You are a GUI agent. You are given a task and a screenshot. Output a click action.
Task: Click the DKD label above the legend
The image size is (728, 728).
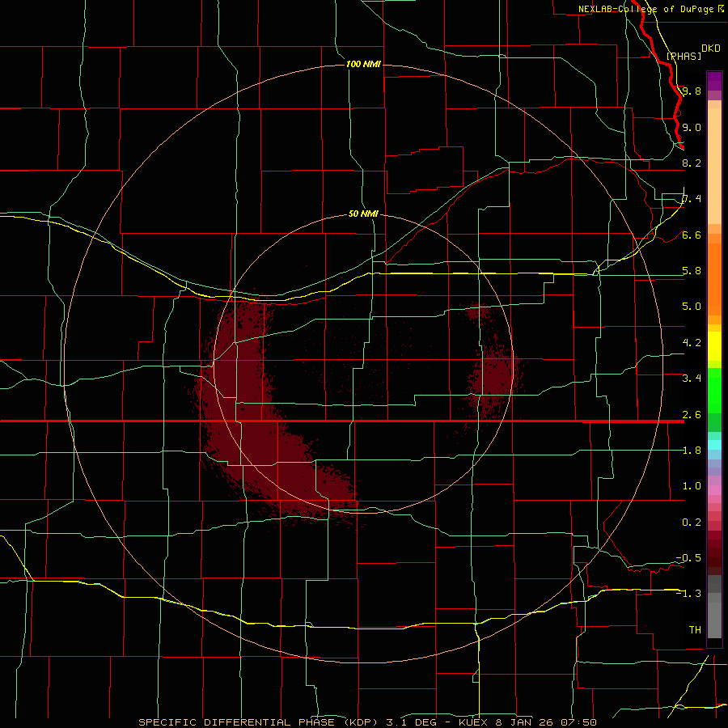pos(711,49)
